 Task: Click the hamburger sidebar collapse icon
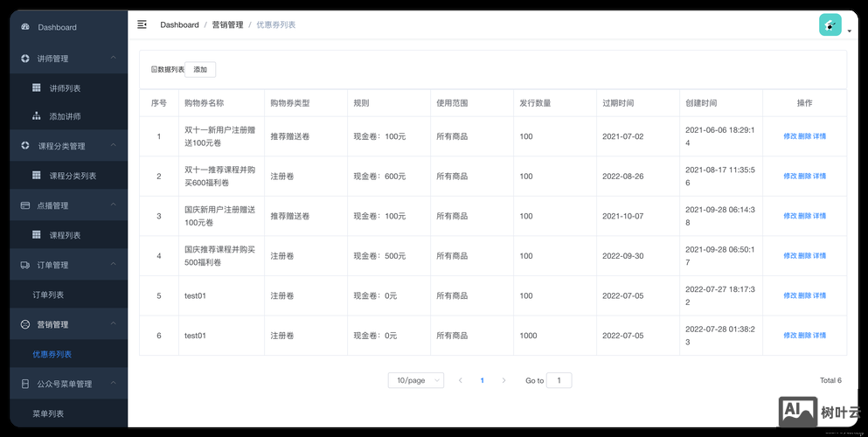pyautogui.click(x=142, y=24)
